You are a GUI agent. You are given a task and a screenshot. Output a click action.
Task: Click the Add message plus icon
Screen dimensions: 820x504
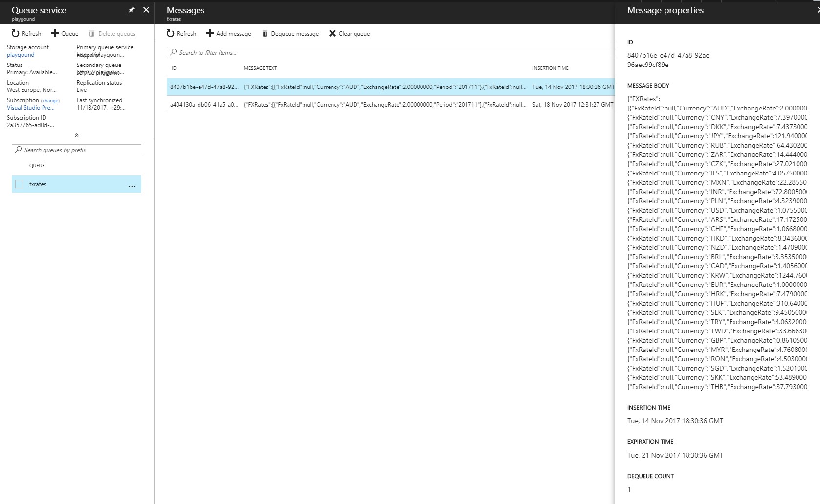click(210, 33)
